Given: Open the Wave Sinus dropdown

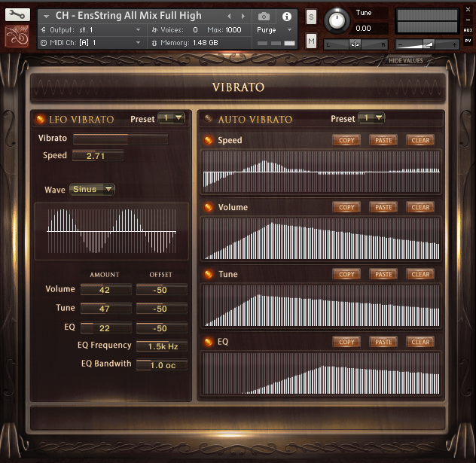Looking at the screenshot, I should [92, 189].
